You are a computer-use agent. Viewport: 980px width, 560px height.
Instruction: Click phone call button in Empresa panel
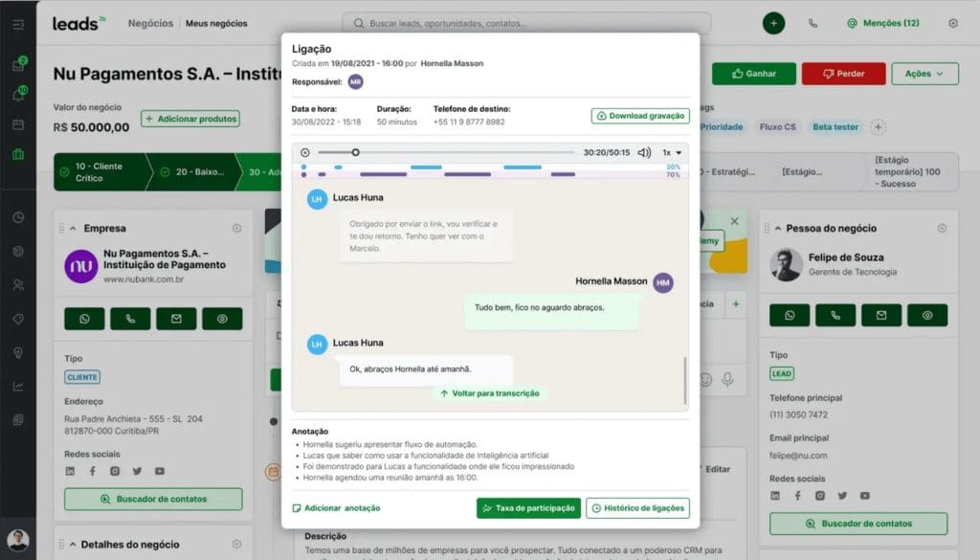[130, 319]
